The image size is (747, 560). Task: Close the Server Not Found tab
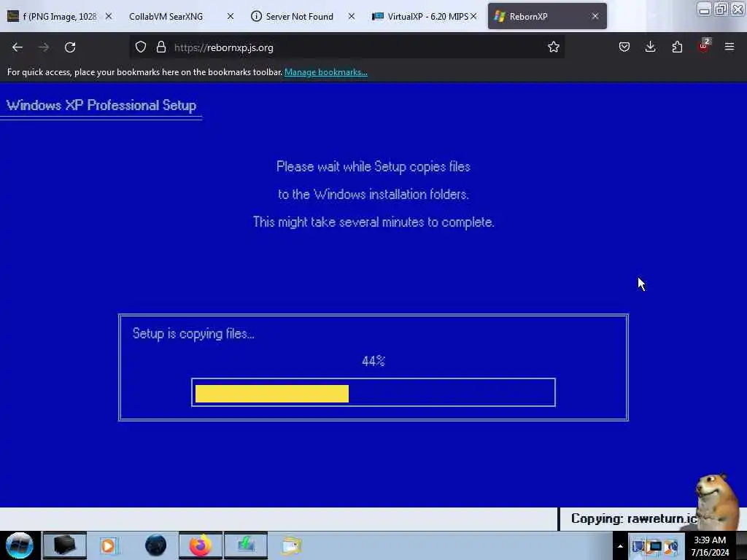click(x=351, y=16)
